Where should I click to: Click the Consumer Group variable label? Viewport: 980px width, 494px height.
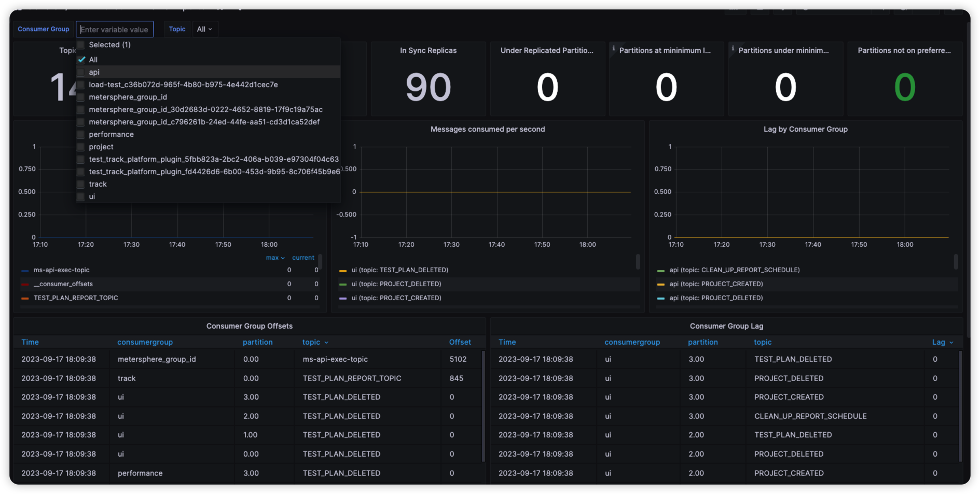[x=44, y=29]
